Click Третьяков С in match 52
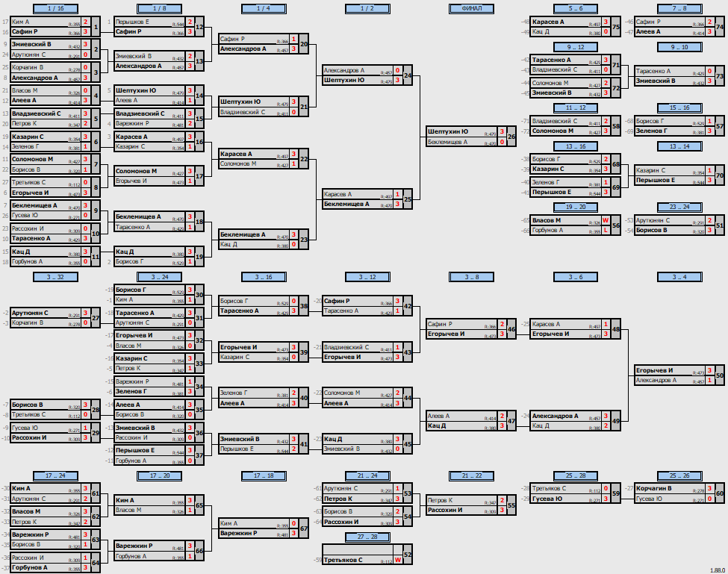Image resolution: width=728 pixels, height=574 pixels. pos(343,560)
